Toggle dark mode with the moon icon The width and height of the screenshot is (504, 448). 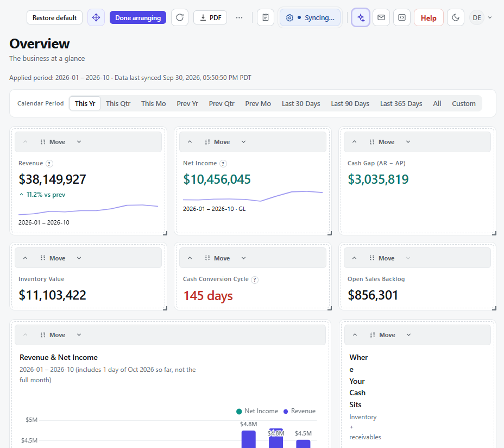point(456,17)
